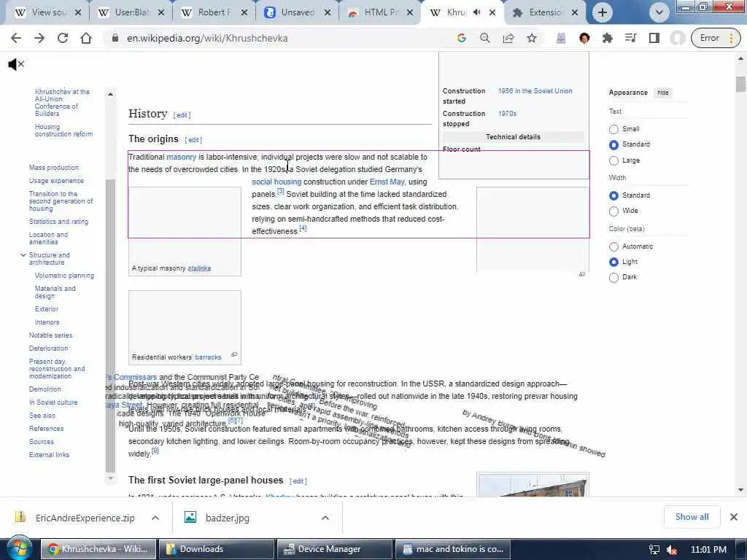Click sidebar scroll up arrow
This screenshot has width=747, height=560.
[111, 94]
